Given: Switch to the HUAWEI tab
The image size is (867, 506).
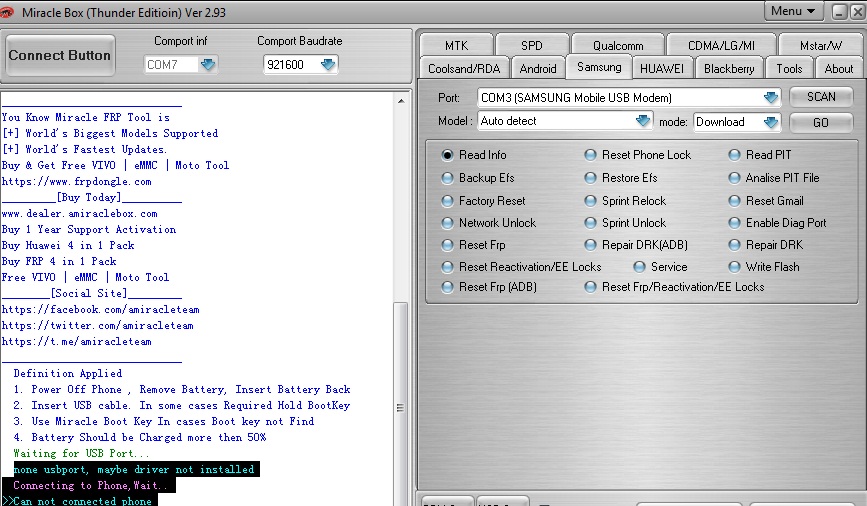Looking at the screenshot, I should pyautogui.click(x=661, y=69).
